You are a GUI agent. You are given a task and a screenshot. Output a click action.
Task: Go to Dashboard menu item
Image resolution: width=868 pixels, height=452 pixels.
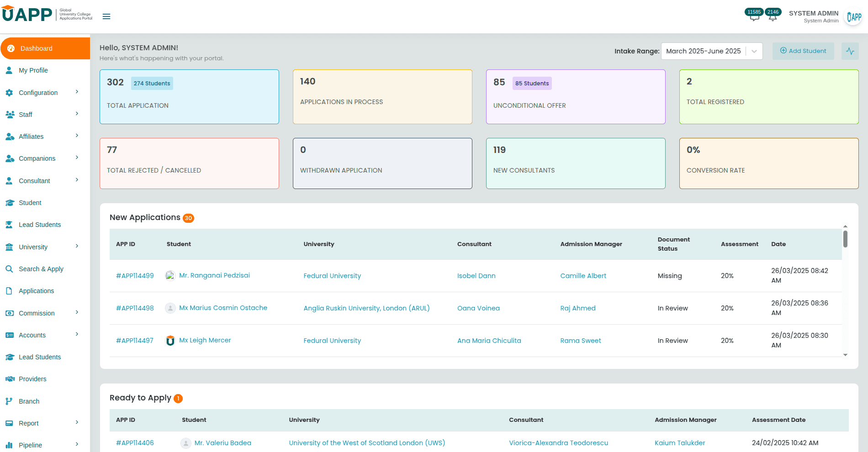coord(45,48)
